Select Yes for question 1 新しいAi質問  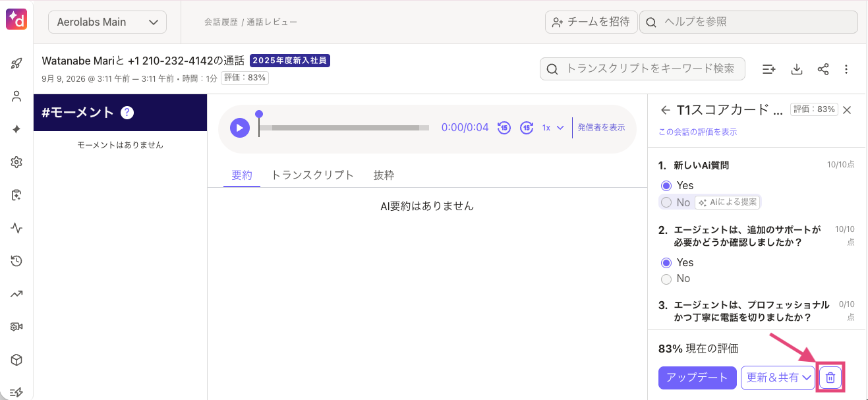click(x=666, y=186)
